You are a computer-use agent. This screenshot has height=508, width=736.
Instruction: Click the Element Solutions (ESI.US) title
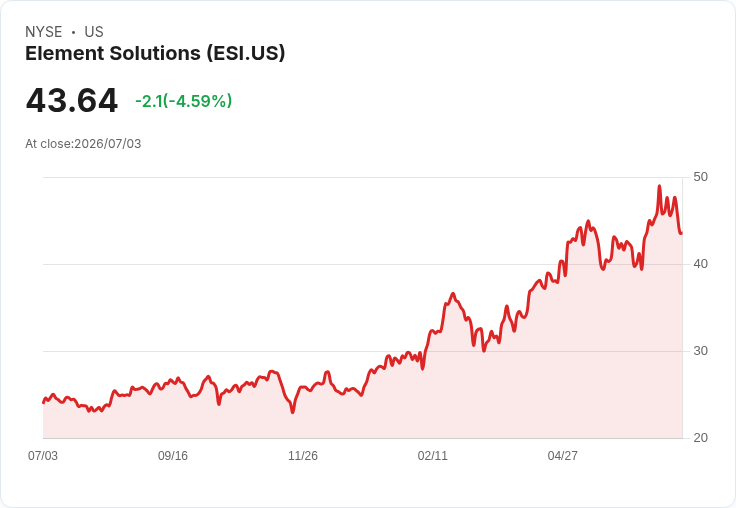(x=155, y=53)
